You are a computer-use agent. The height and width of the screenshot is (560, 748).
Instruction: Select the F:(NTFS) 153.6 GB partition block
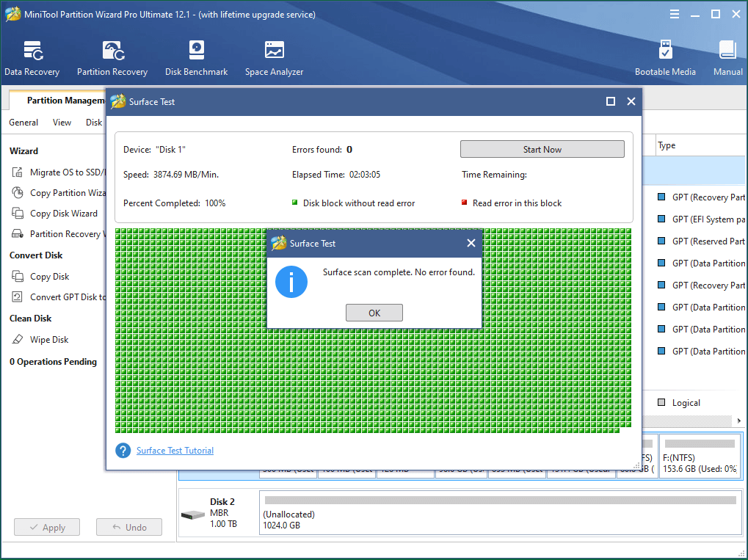pyautogui.click(x=700, y=457)
